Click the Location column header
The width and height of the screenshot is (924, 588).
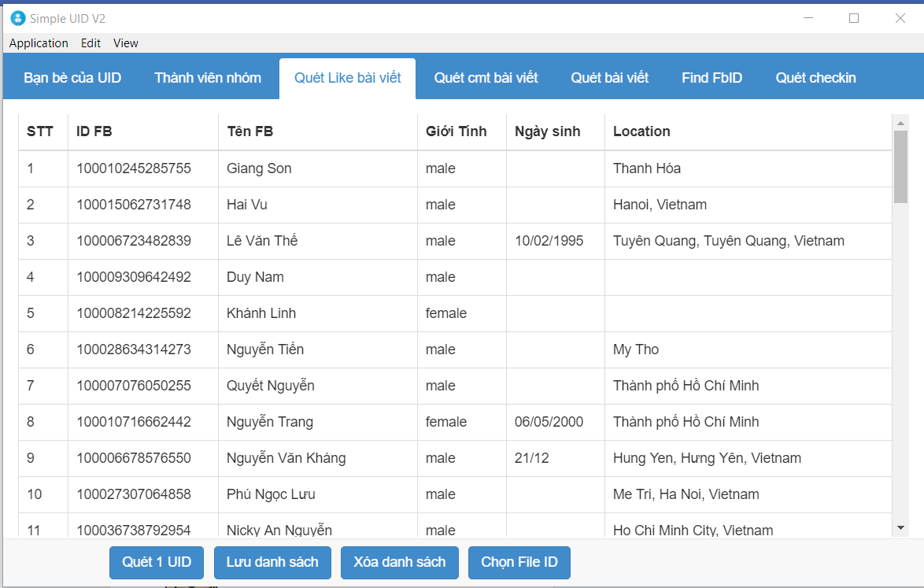click(x=748, y=132)
